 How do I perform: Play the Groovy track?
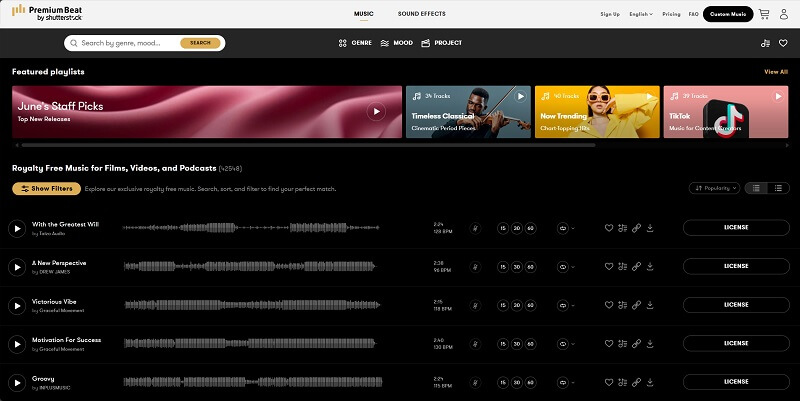coord(17,383)
